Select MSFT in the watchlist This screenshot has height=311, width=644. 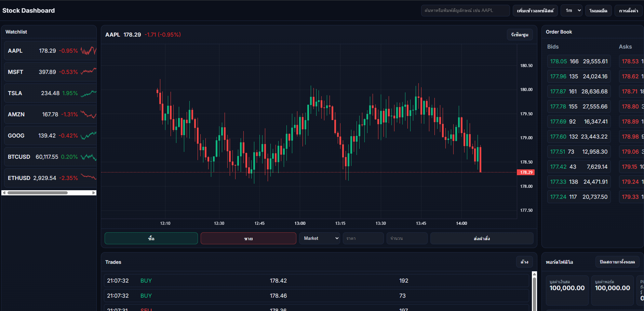pos(16,72)
